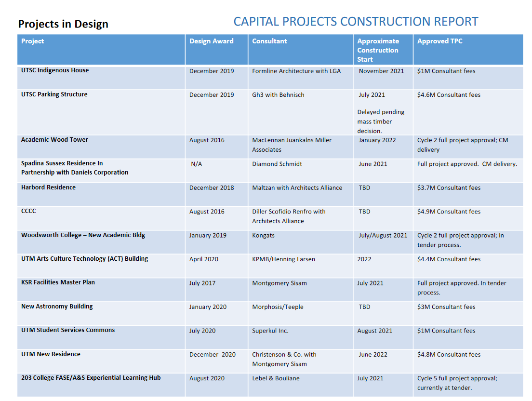Click the Capital Projects Construction Report title
Image resolution: width=532 pixels, height=401 pixels.
click(x=356, y=21)
